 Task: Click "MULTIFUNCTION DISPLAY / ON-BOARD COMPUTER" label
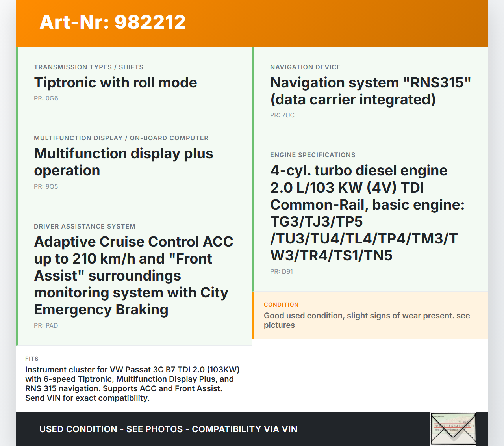coord(121,138)
